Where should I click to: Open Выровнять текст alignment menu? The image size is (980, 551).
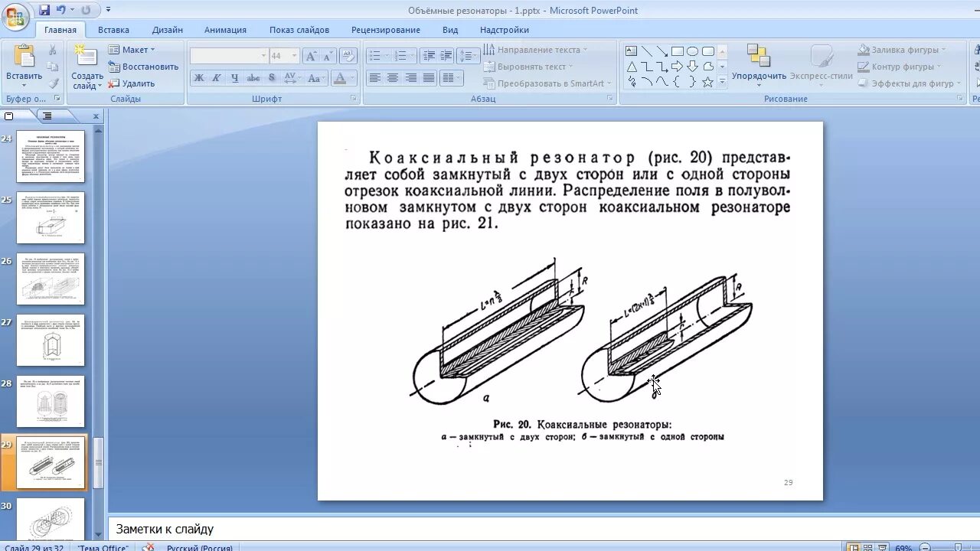pyautogui.click(x=528, y=67)
